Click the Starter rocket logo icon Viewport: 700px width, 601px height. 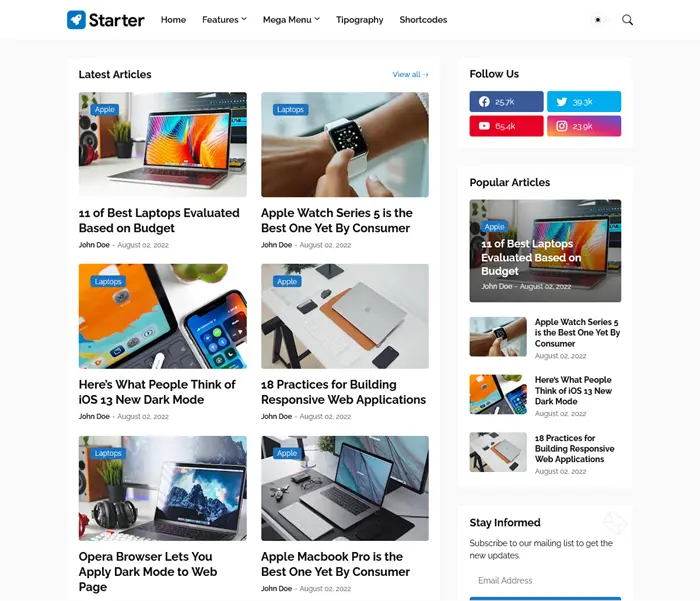tap(76, 20)
